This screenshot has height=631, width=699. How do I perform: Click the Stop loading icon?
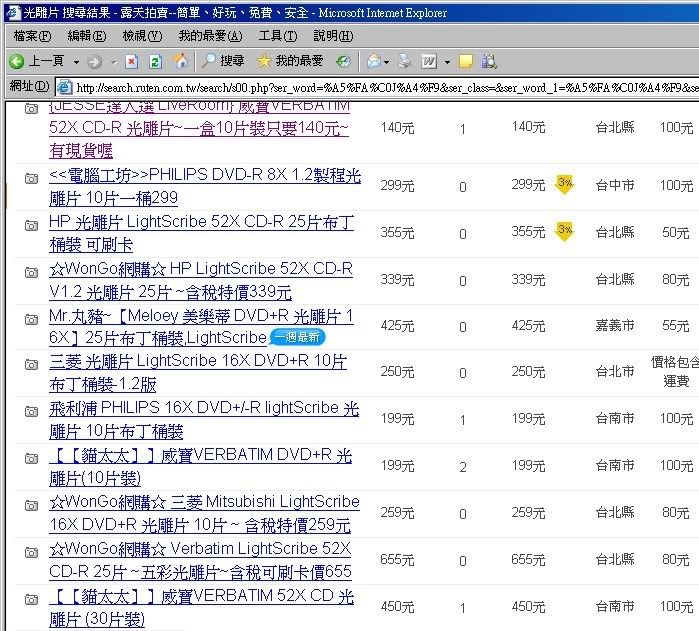click(132, 62)
